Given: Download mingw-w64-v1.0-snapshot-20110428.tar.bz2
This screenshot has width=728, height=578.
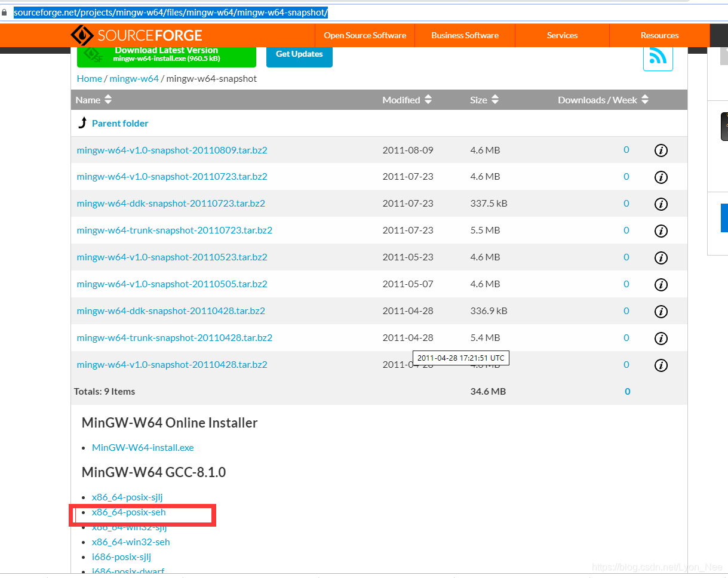Looking at the screenshot, I should 172,365.
